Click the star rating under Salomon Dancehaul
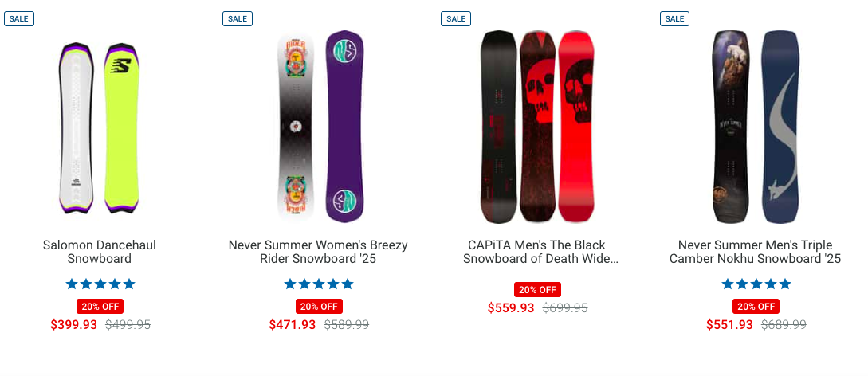The width and height of the screenshot is (868, 376). coord(100,284)
